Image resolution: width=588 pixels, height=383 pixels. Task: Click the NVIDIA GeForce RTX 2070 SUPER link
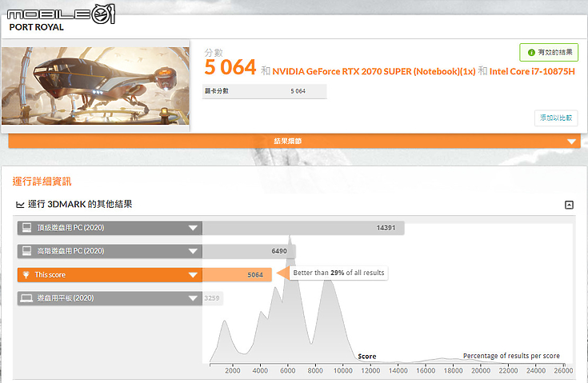pyautogui.click(x=374, y=71)
